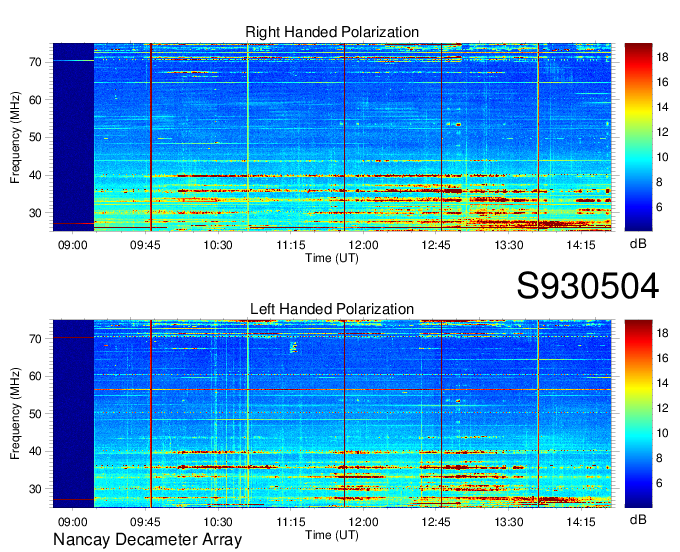Click the 6 value on Right Handed colorbar
This screenshot has width=680, height=552.
[x=659, y=207]
